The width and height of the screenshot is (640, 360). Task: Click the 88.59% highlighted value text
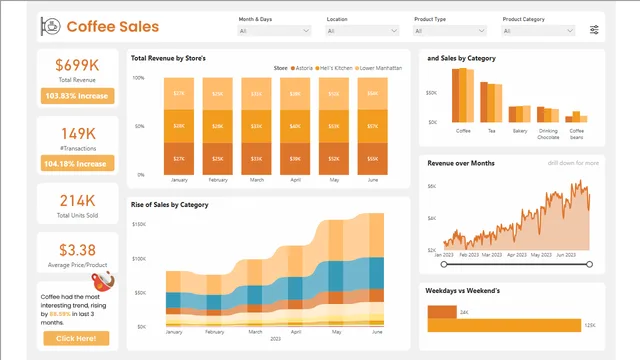tap(60, 314)
